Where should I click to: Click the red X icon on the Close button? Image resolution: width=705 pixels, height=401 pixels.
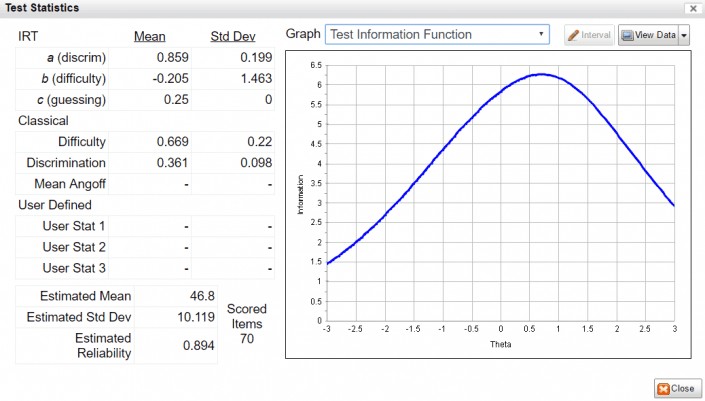[662, 388]
